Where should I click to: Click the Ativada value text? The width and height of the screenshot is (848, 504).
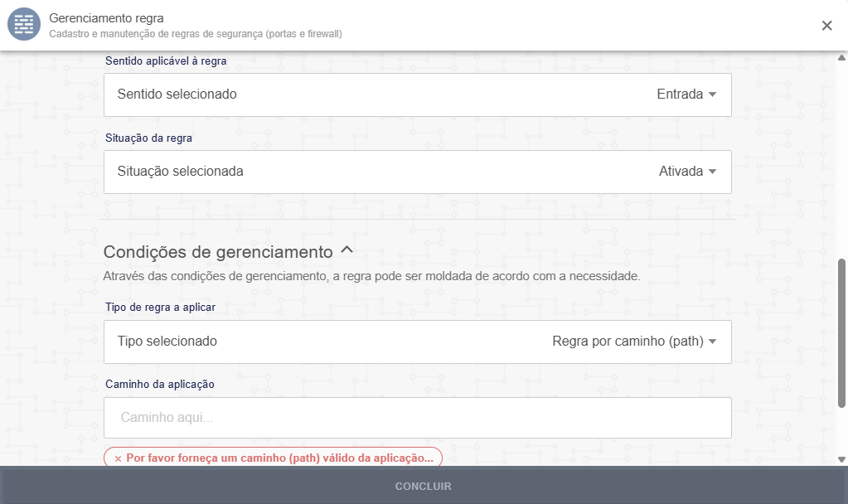pyautogui.click(x=681, y=172)
